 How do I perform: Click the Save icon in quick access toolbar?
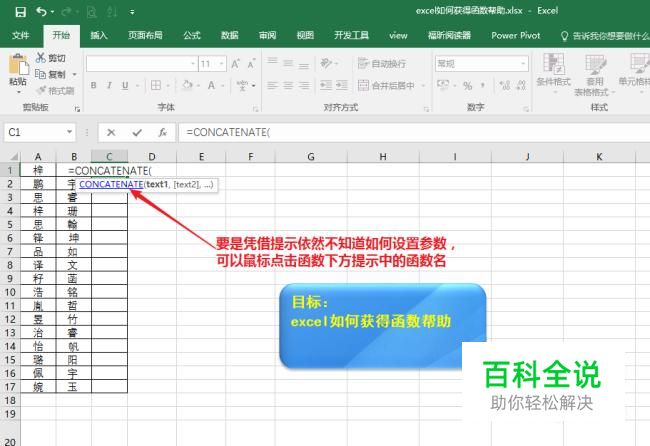20,12
